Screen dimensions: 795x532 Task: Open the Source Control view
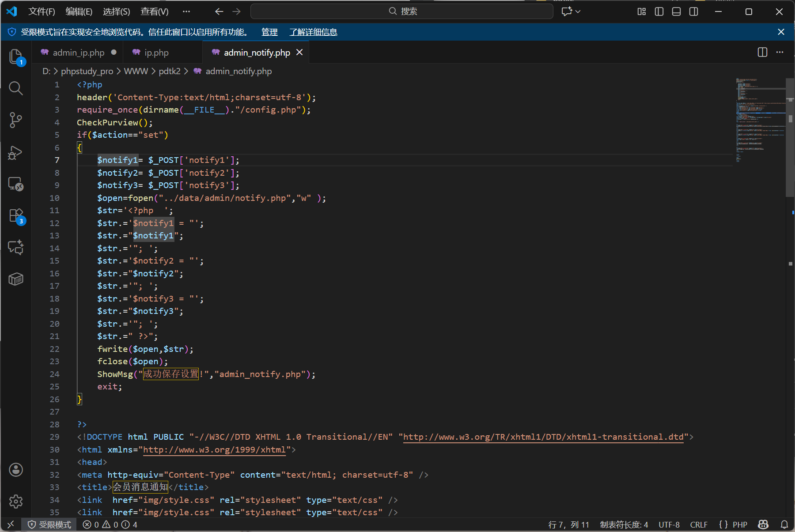click(16, 120)
